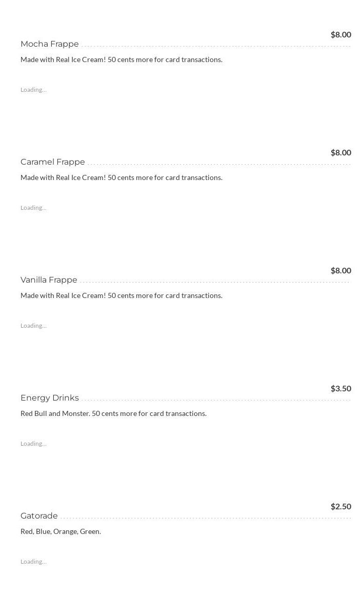364x596 pixels.
Task: Open the Caramel Frappe menu item
Action: (53, 162)
